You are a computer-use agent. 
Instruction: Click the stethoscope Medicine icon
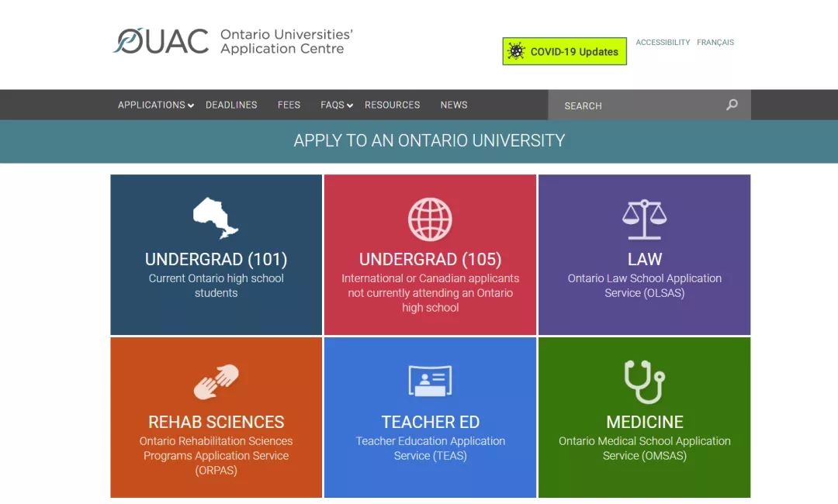point(644,381)
